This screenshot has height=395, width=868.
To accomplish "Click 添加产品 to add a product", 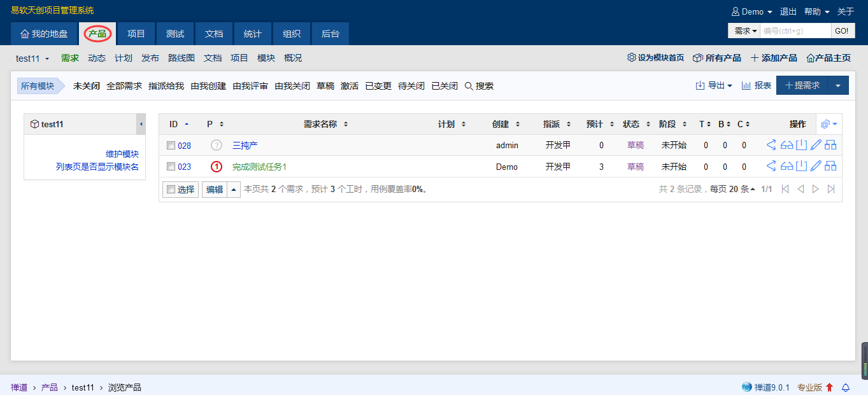I will 774,58.
